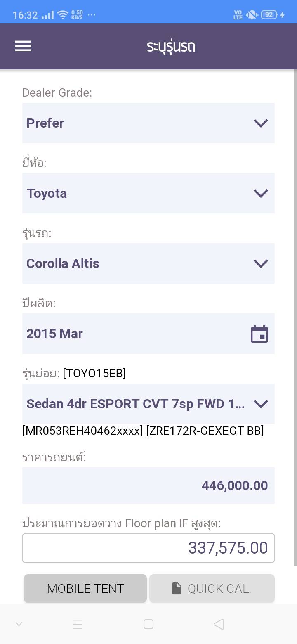Tap the Wi-Fi status bar icon
This screenshot has width=297, height=644.
pyautogui.click(x=63, y=15)
